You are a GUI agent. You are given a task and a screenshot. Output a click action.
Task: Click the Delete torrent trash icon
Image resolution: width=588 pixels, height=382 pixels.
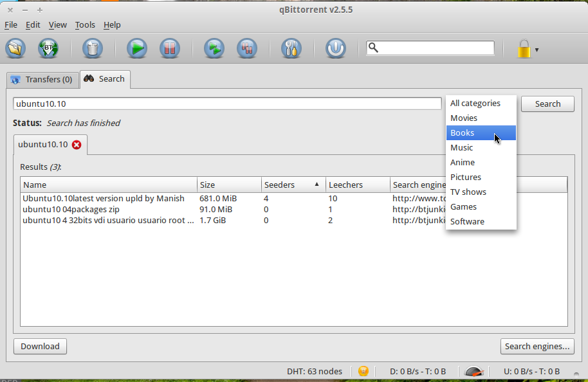coord(93,48)
